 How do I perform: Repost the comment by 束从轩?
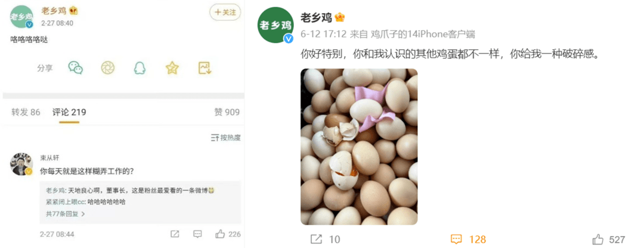point(175,234)
